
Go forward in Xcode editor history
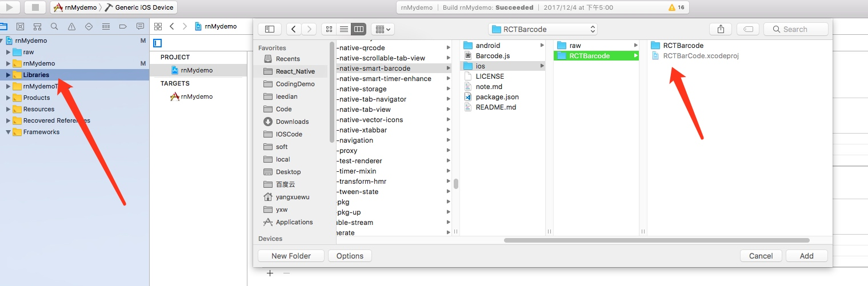[x=185, y=26]
